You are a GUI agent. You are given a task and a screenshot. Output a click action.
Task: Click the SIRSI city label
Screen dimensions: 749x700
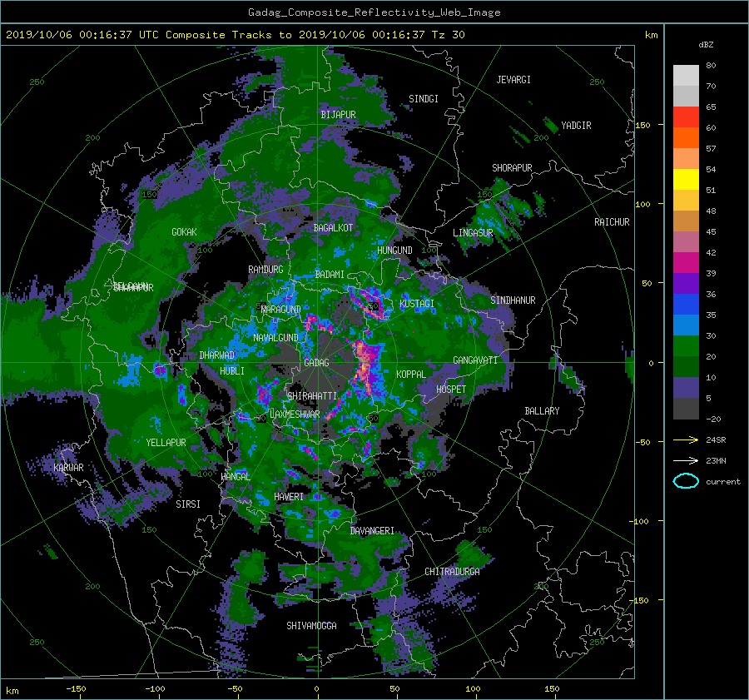188,504
